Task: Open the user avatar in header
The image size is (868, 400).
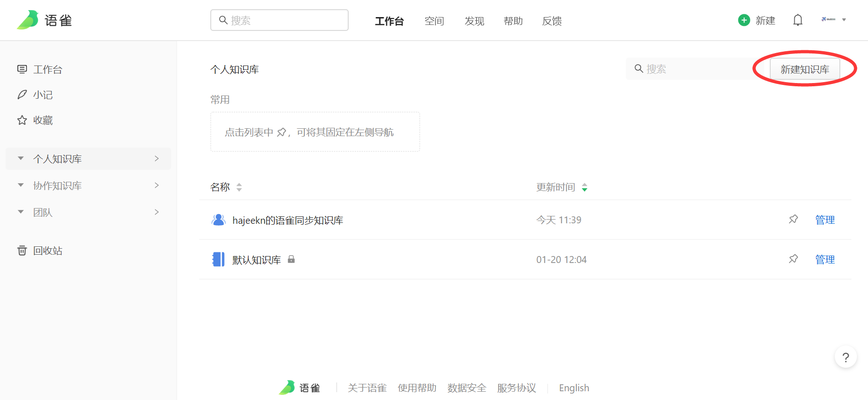Action: 828,19
